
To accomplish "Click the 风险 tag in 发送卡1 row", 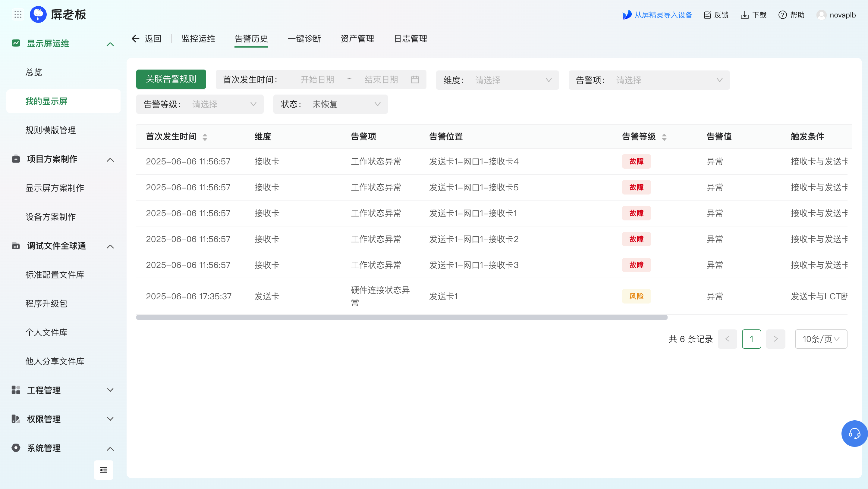I will click(636, 296).
